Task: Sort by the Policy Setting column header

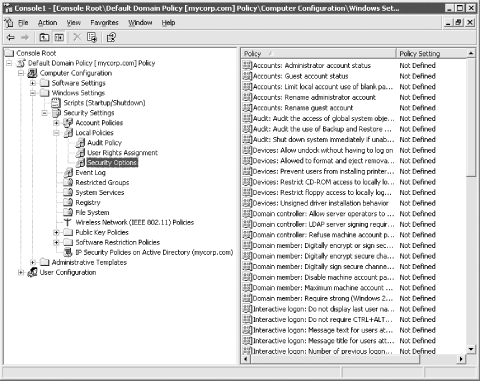Action: pyautogui.click(x=431, y=53)
